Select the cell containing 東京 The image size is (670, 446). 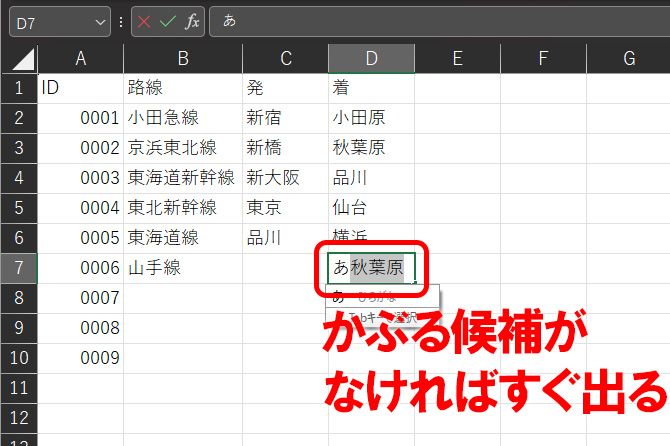click(x=285, y=208)
